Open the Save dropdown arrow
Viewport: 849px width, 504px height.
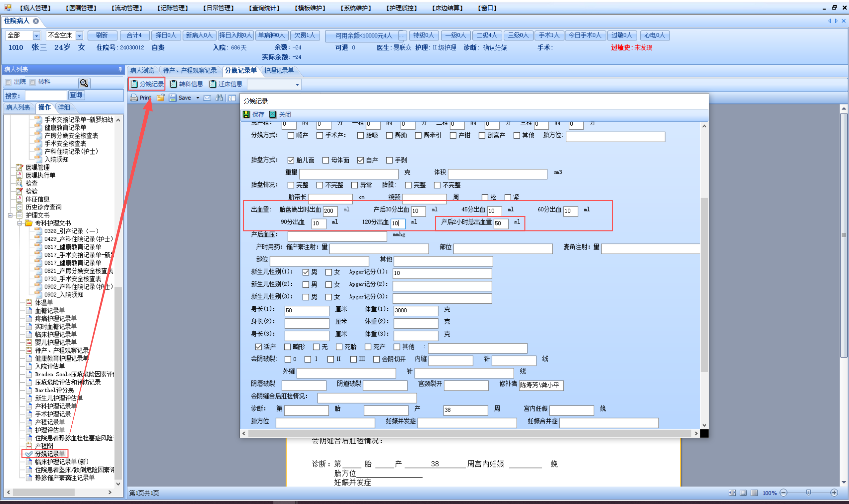click(198, 98)
